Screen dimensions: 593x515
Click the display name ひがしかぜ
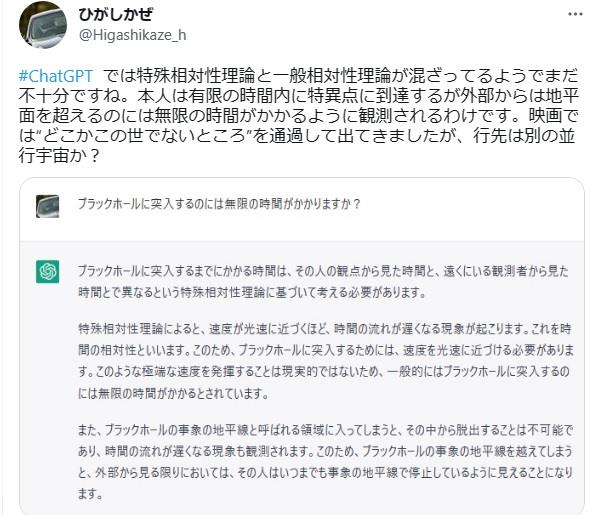point(116,15)
